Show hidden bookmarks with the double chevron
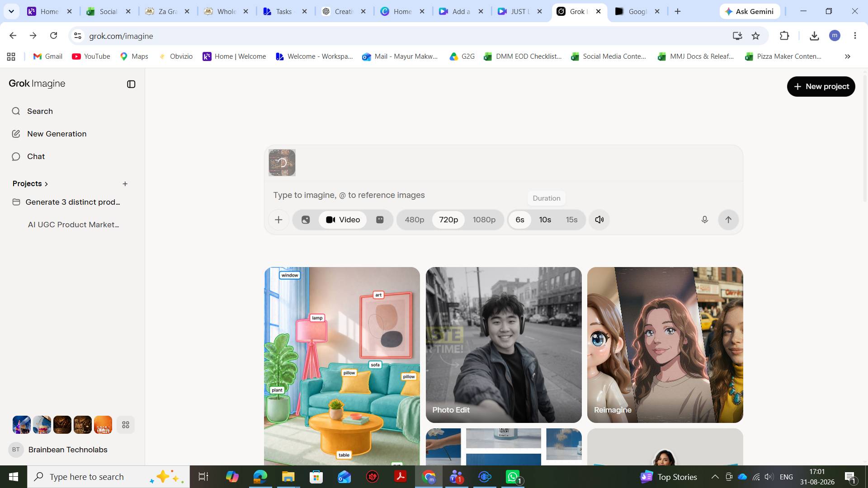 coord(848,56)
